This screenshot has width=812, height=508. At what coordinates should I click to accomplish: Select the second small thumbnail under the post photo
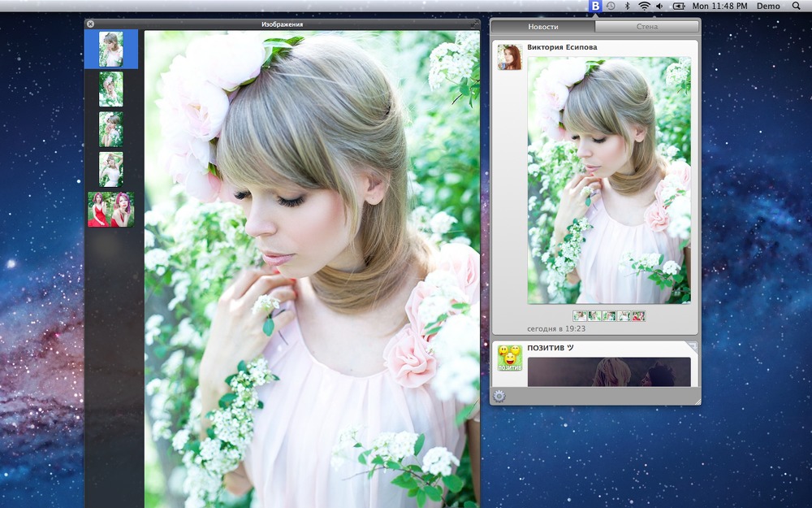tap(594, 315)
